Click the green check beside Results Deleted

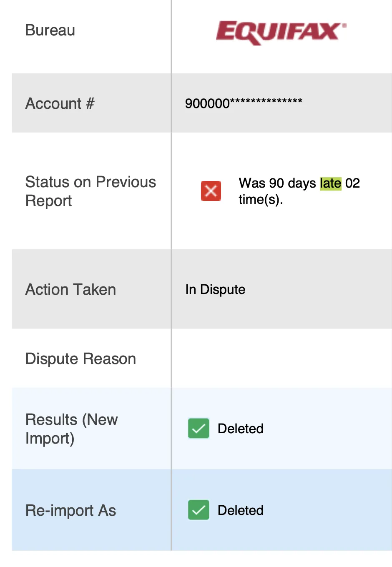pos(199,428)
